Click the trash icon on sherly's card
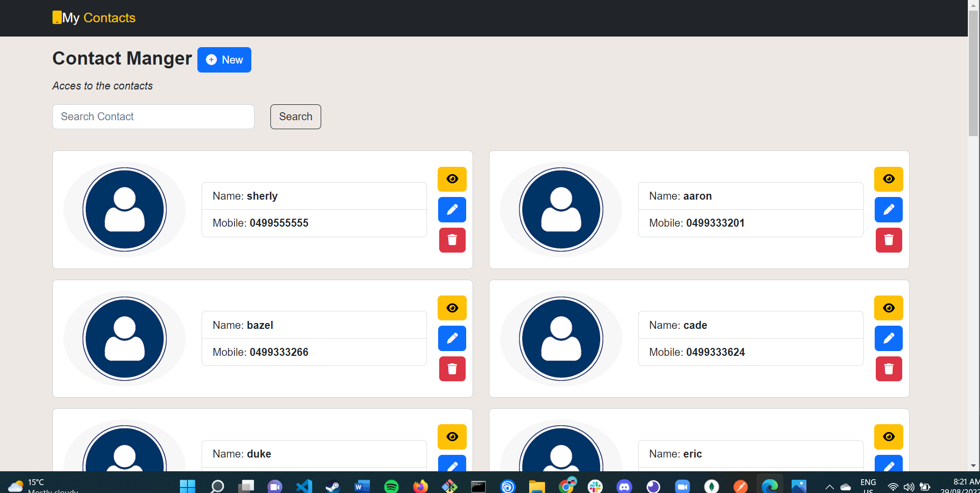This screenshot has width=980, height=493. (451, 240)
